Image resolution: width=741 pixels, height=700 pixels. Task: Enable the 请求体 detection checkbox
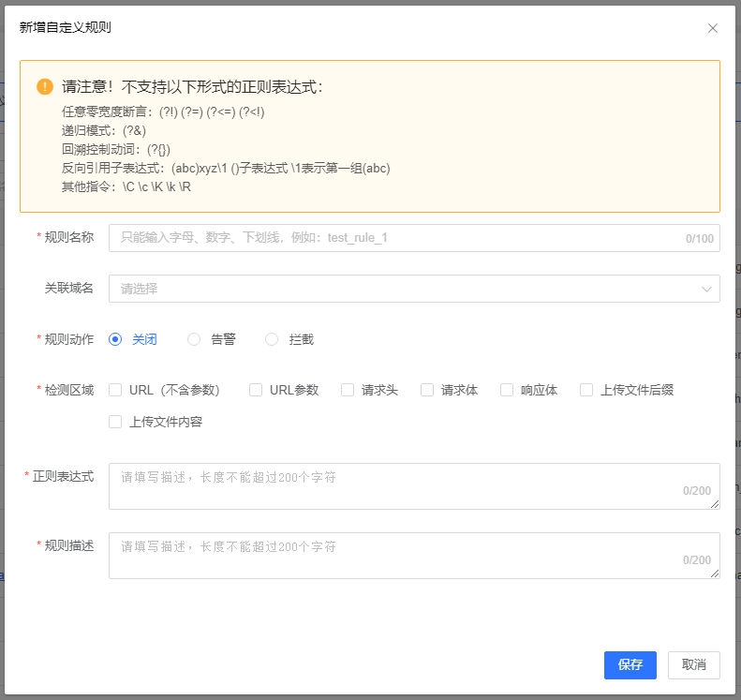pos(427,390)
